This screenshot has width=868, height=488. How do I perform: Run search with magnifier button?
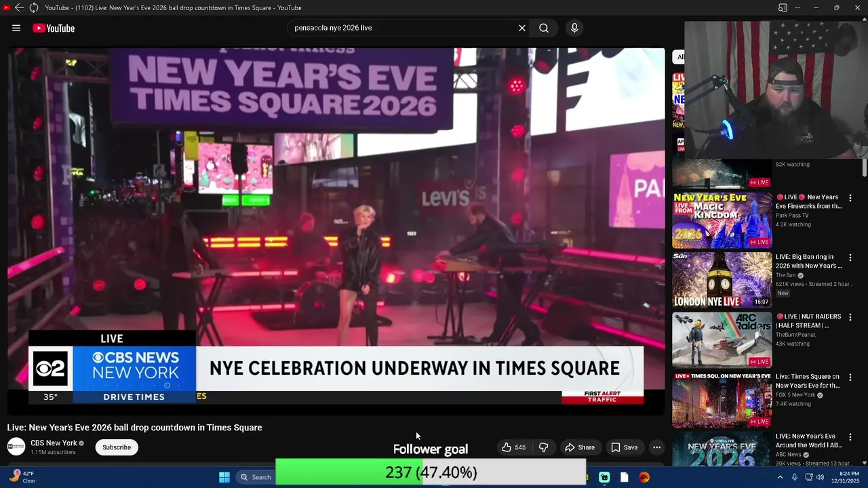pyautogui.click(x=544, y=28)
